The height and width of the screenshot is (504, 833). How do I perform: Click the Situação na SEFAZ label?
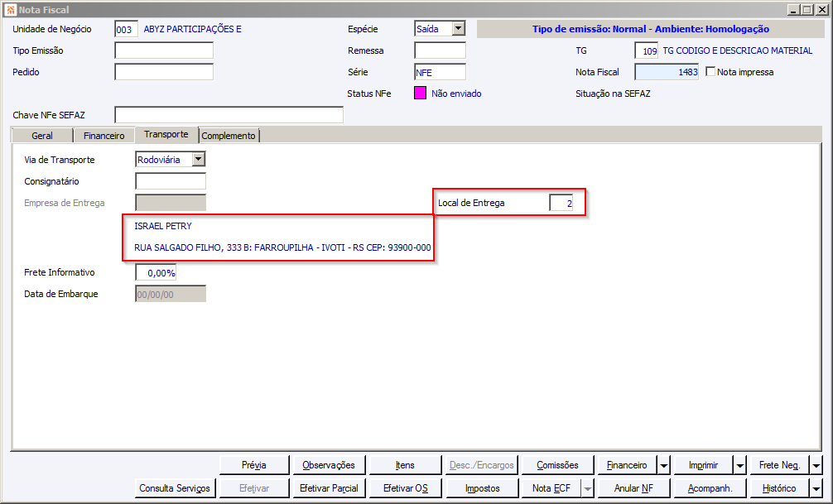(613, 94)
